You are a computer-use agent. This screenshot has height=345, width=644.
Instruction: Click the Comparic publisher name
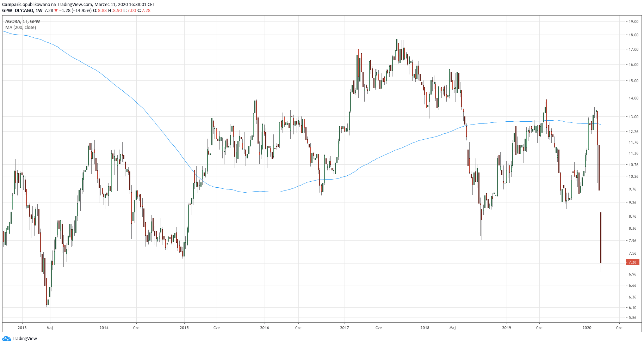[x=12, y=5]
